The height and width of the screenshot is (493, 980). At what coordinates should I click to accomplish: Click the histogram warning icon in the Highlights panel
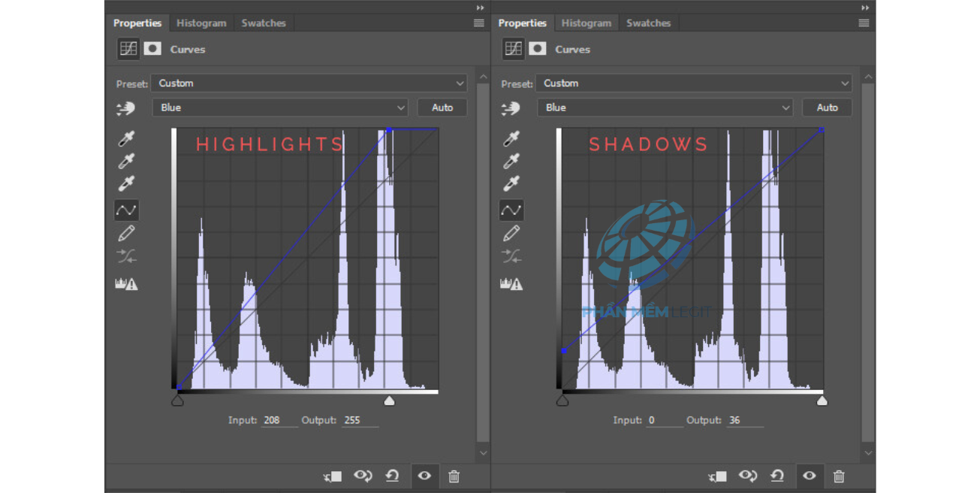tap(126, 284)
